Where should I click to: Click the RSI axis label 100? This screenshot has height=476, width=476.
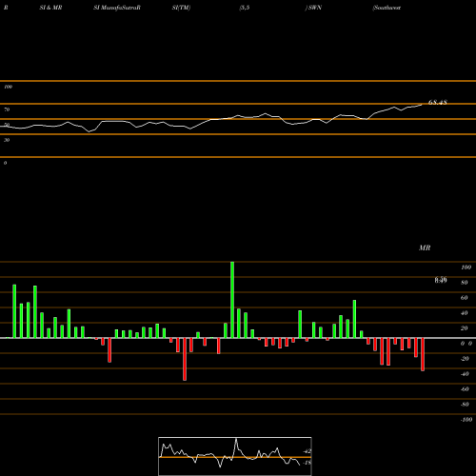click(8, 87)
